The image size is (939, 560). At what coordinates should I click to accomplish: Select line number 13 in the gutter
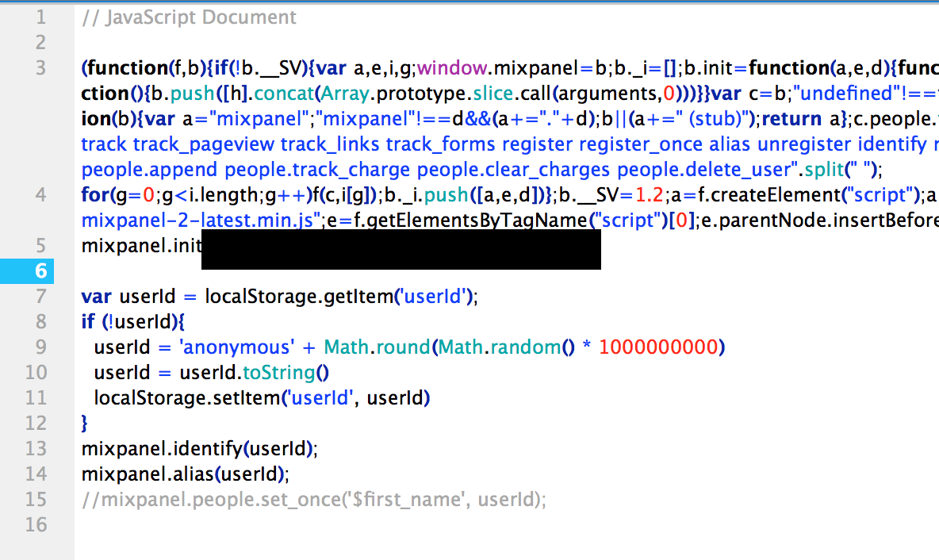pos(36,449)
